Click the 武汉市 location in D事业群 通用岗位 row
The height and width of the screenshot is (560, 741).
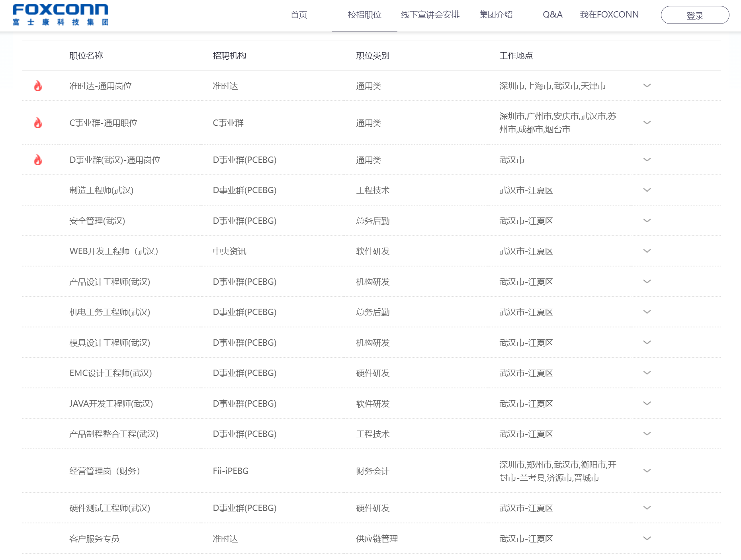click(x=512, y=160)
